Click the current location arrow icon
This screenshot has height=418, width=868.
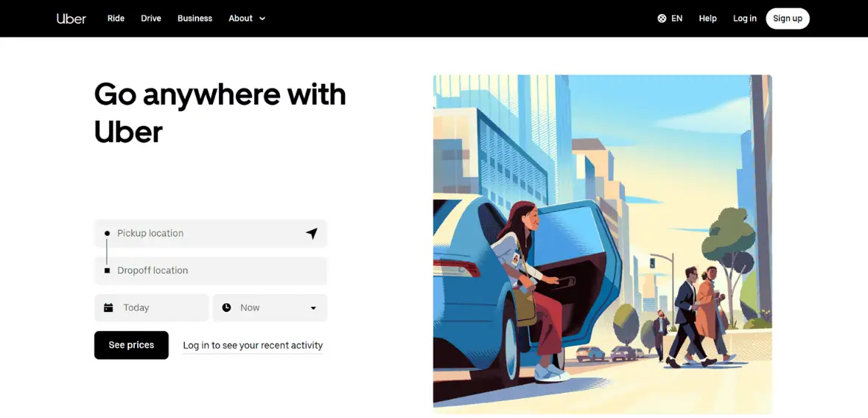tap(312, 234)
